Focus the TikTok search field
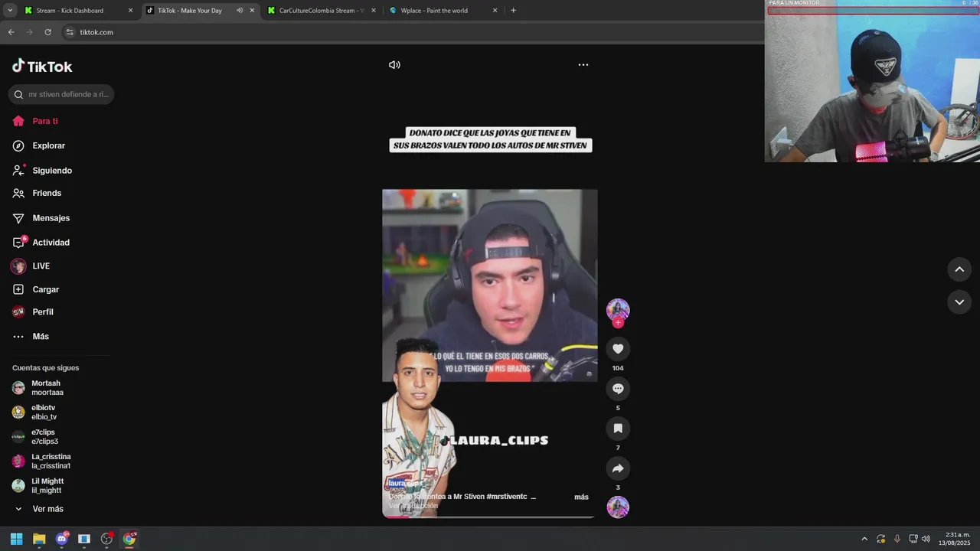The width and height of the screenshot is (980, 551). pos(61,94)
